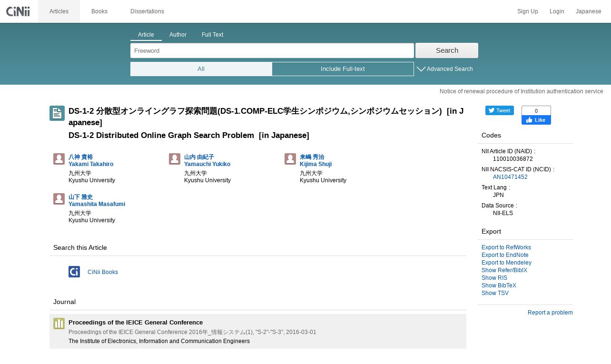The height and width of the screenshot is (364, 611).
Task: Click author avatar icon for Yakami Takahiro
Action: click(x=59, y=159)
